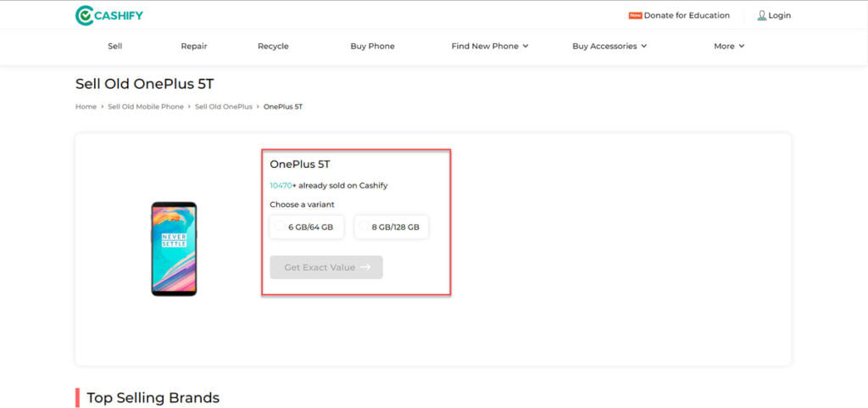This screenshot has width=868, height=408.
Task: Click the orange New badge icon
Action: 635,15
